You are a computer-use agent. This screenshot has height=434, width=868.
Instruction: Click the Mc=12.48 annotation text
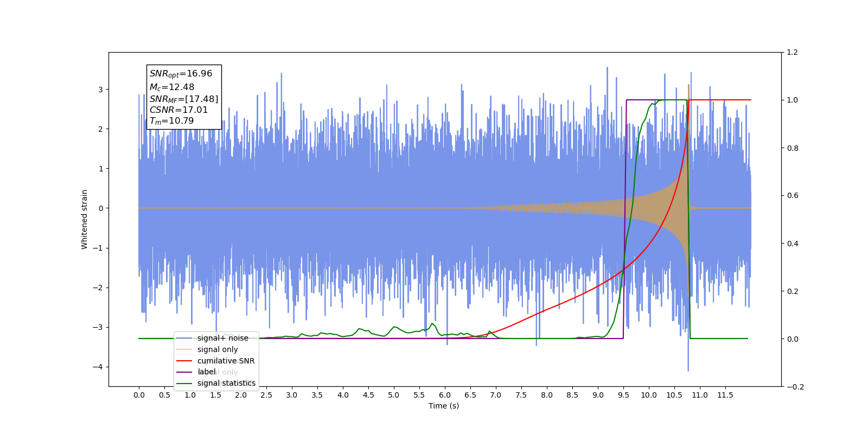click(x=171, y=87)
